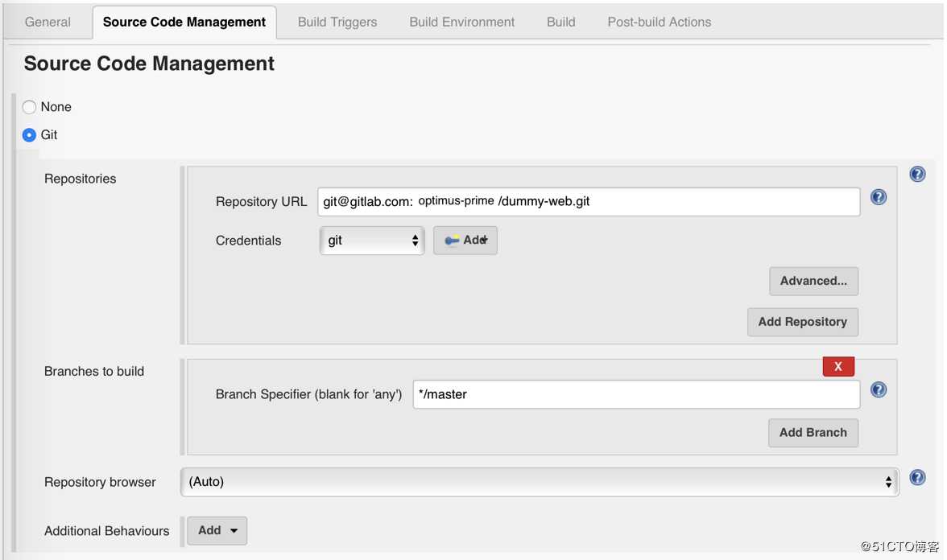The image size is (947, 560).
Task: Switch to the Build Triggers tab
Action: tap(337, 22)
